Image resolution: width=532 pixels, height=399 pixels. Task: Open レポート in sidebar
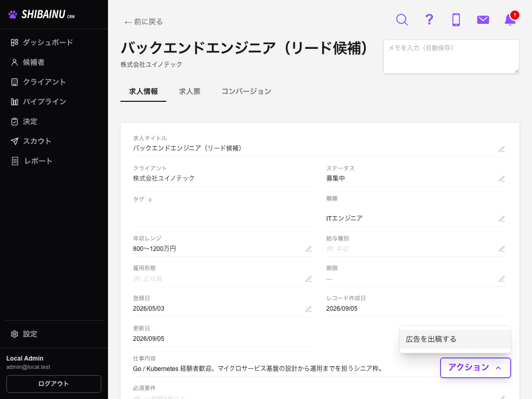[x=32, y=161]
